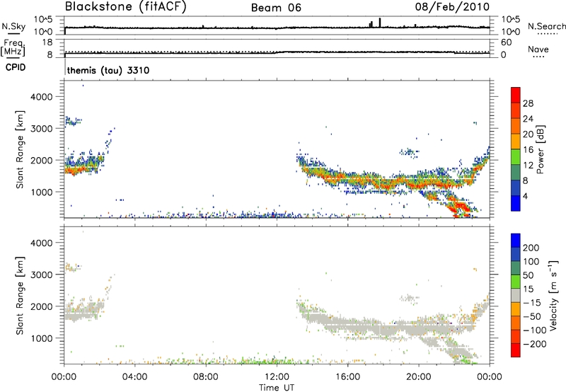Click the '-100' label on the velocity colorbar
This screenshot has width=566, height=392.
535,330
